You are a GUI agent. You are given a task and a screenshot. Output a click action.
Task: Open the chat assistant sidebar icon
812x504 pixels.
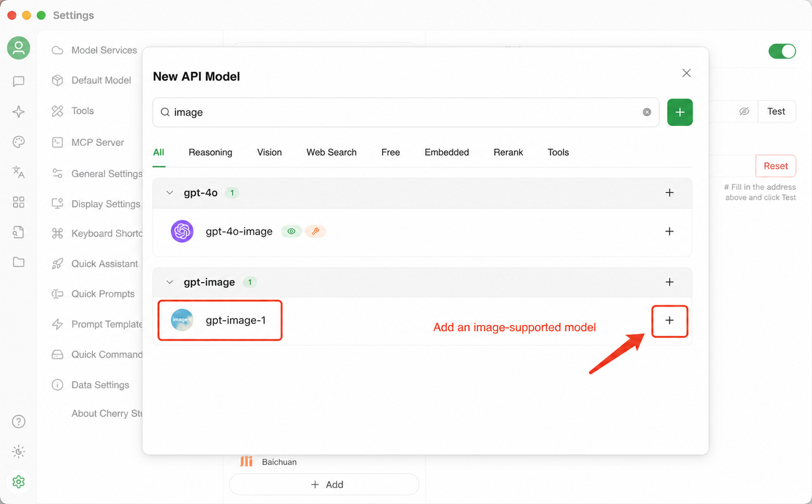click(x=18, y=81)
